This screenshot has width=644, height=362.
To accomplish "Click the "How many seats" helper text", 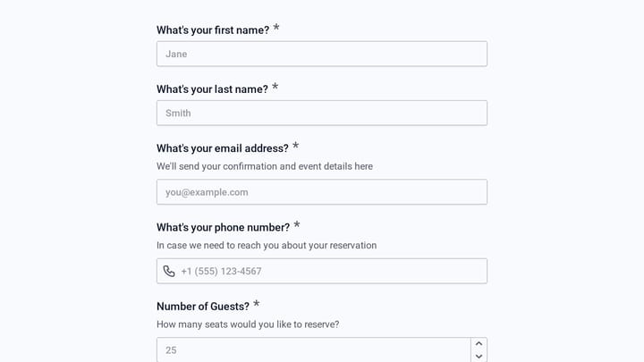I will [x=248, y=324].
